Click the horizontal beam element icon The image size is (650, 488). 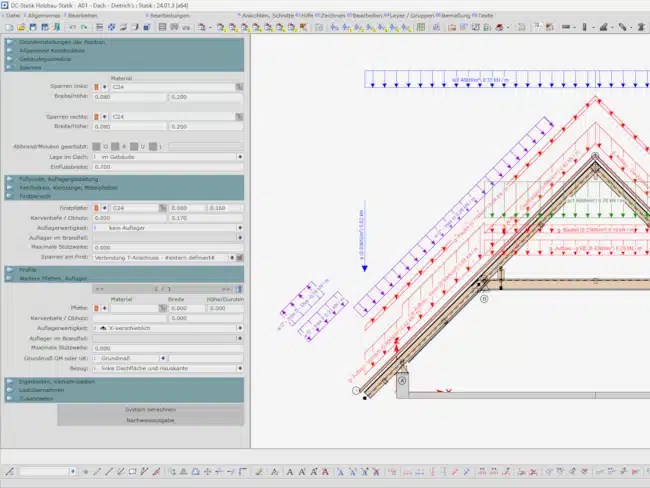tap(566, 27)
